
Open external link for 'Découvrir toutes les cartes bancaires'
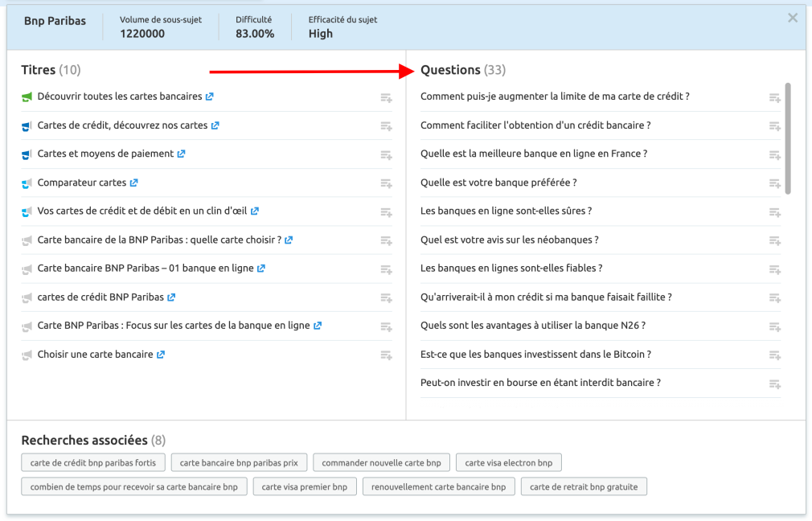(x=209, y=96)
